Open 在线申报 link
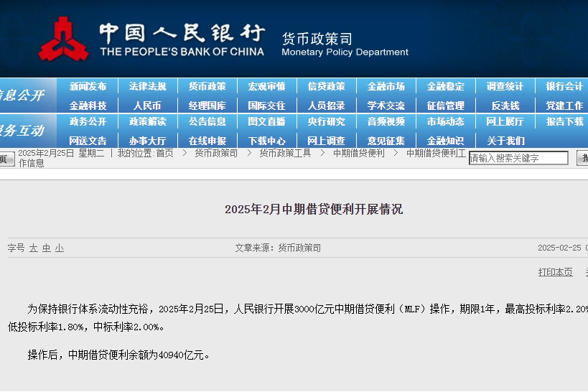 [207, 141]
